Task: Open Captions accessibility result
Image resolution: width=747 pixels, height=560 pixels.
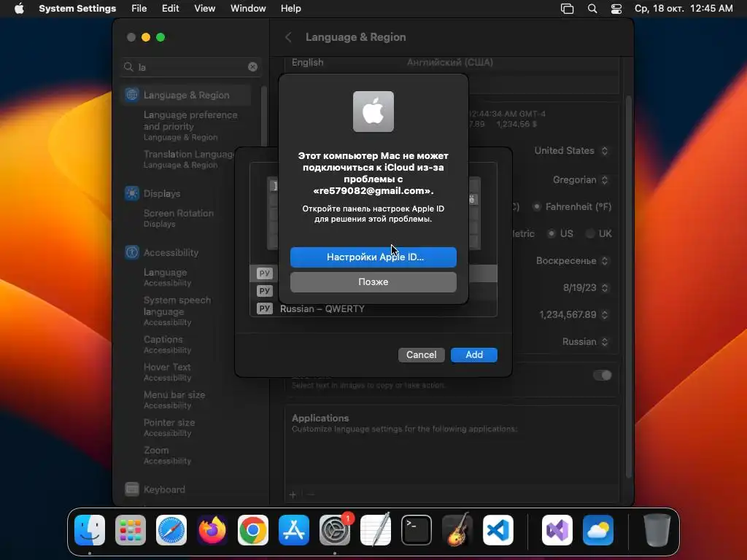Action: click(167, 344)
